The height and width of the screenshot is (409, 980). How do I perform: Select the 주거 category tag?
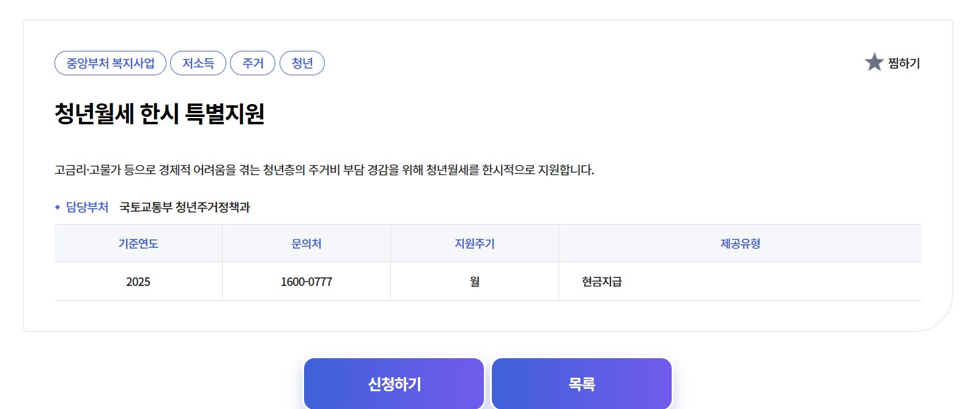pyautogui.click(x=253, y=63)
